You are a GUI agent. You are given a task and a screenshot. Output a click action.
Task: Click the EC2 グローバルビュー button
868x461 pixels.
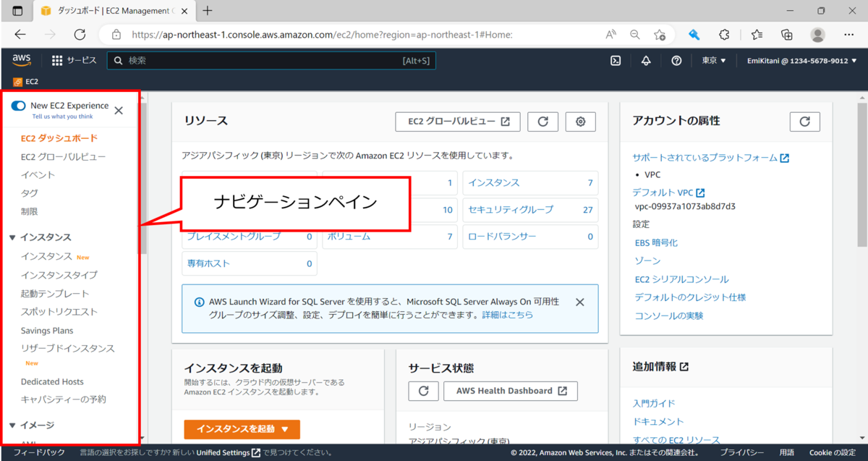pyautogui.click(x=458, y=122)
